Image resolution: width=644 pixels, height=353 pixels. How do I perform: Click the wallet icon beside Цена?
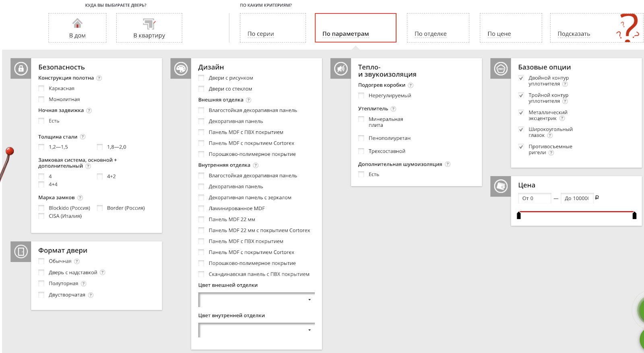[501, 186]
